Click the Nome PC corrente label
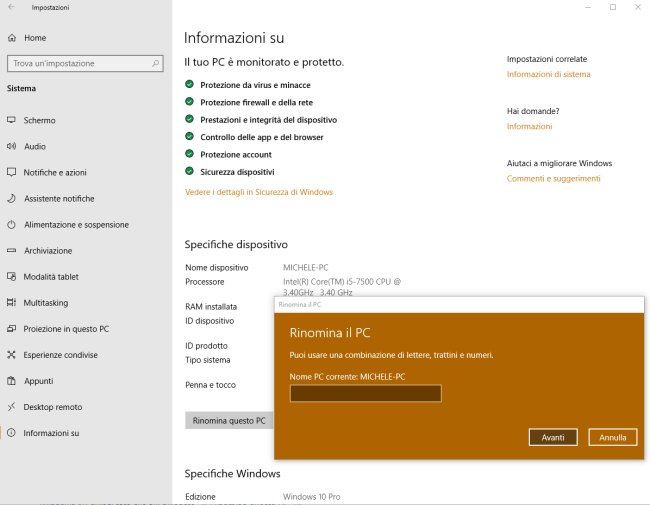Image resolution: width=650 pixels, height=505 pixels. point(347,377)
